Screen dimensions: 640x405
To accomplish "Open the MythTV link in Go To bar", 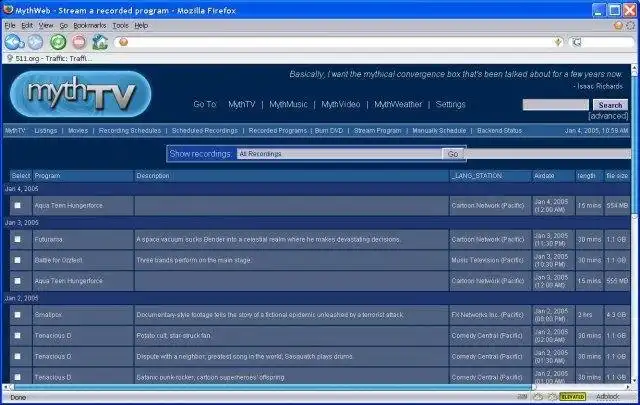I will click(242, 105).
